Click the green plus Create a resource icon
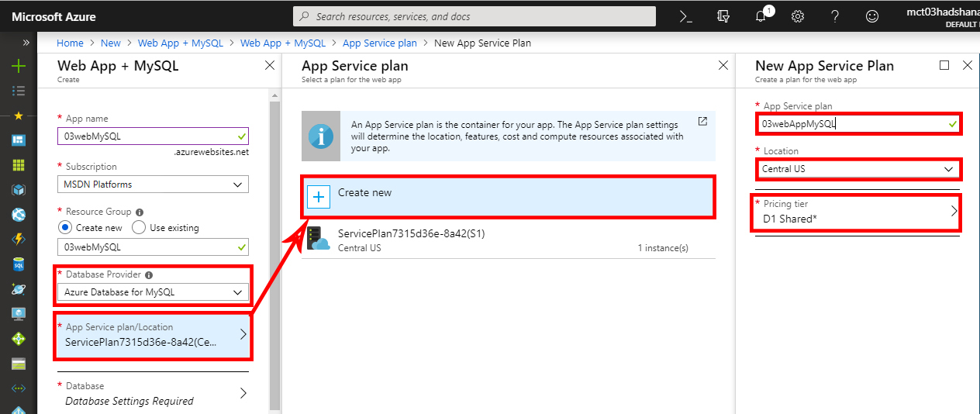The height and width of the screenshot is (414, 980). 19,67
